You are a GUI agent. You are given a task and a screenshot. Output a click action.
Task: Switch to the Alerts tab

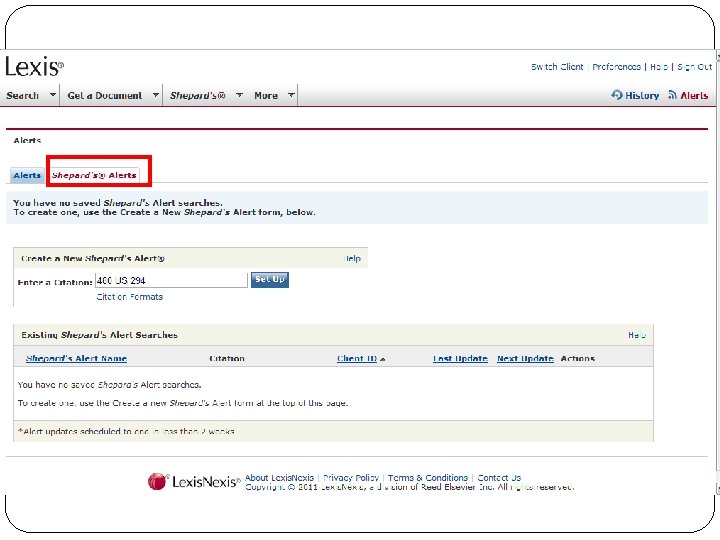[27, 175]
